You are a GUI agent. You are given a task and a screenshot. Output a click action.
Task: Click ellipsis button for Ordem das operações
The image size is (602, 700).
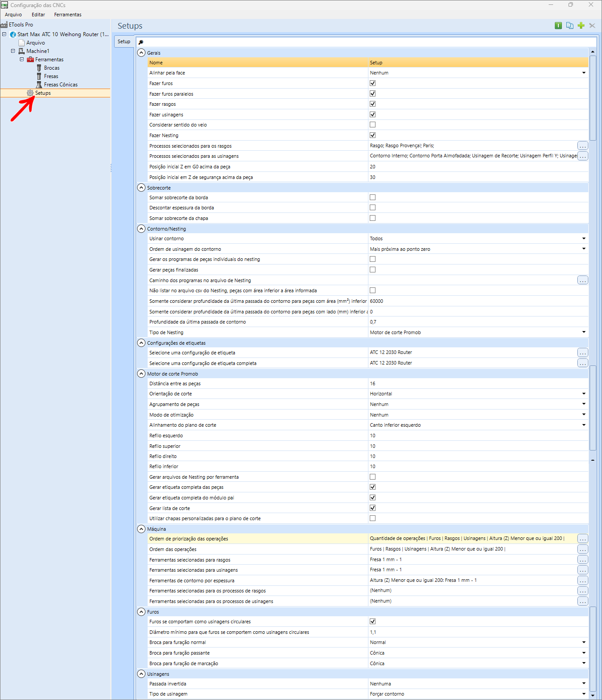583,549
